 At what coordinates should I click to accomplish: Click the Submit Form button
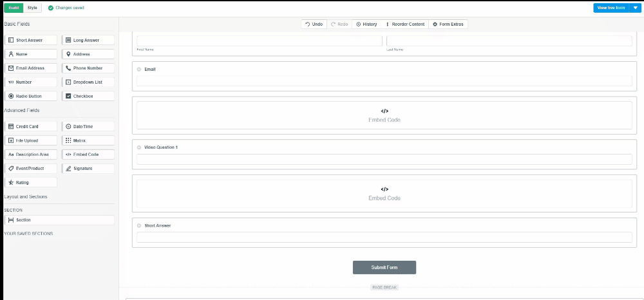384,267
